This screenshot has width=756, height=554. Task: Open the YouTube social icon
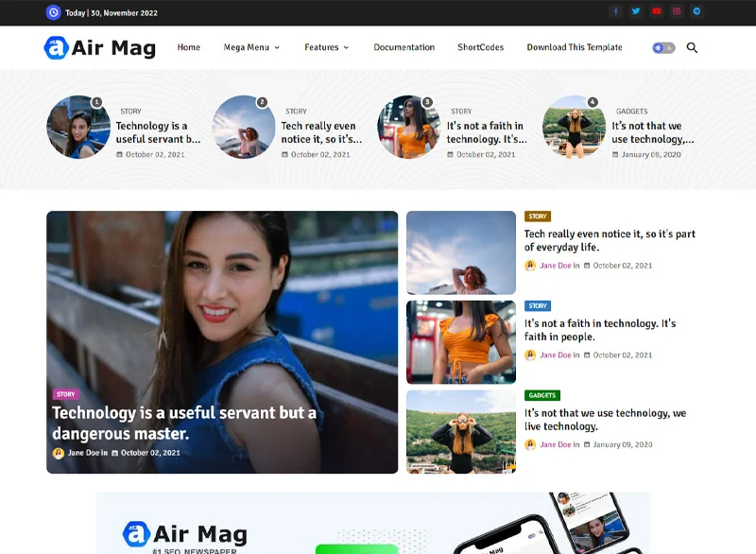click(656, 11)
